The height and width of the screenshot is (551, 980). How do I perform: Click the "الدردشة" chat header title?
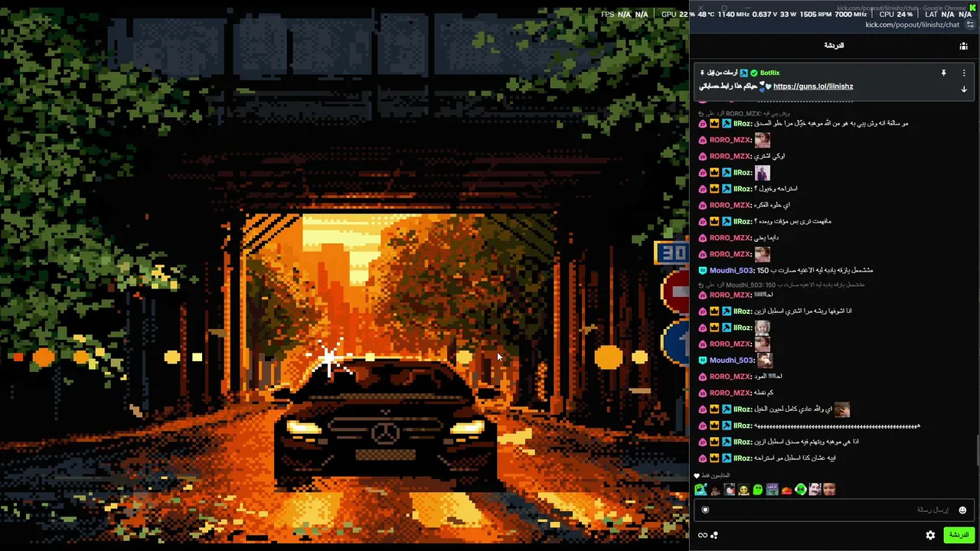click(834, 46)
